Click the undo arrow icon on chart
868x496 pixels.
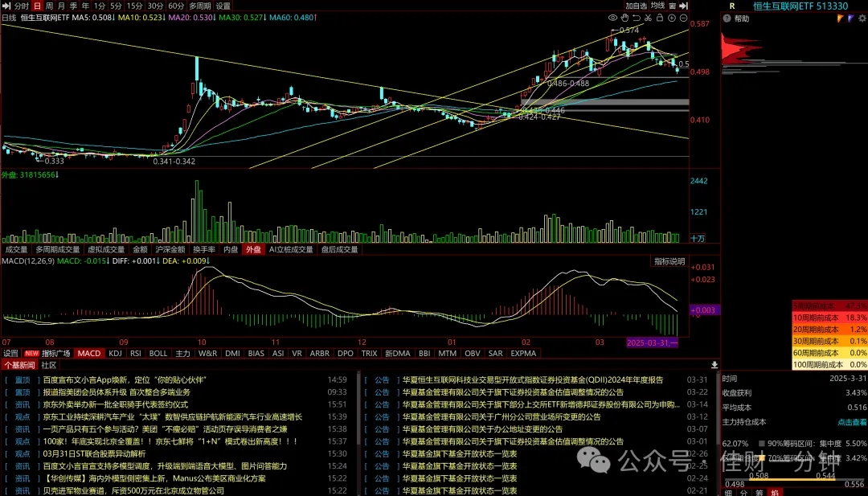(x=637, y=18)
